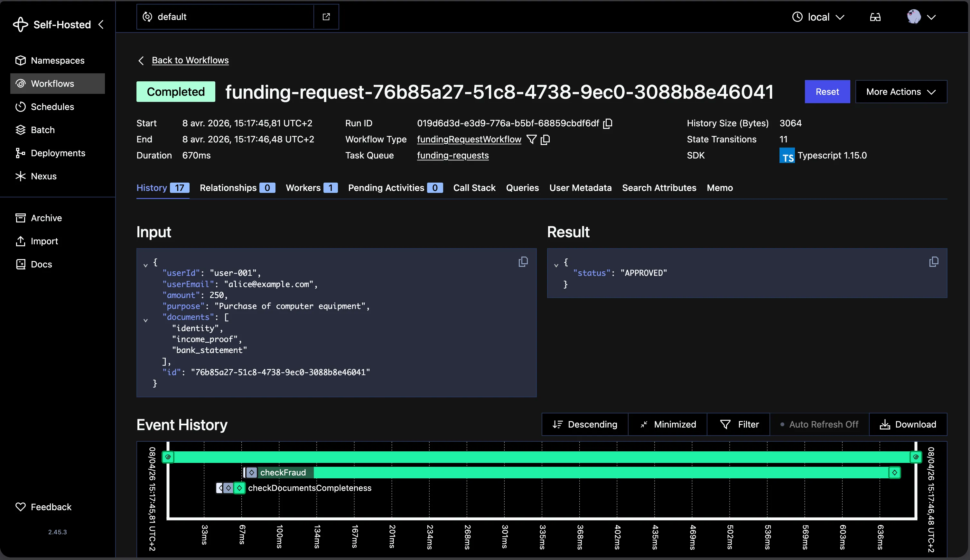Screen dimensions: 970x560
Task: Switch to the Pending Activities tab
Action: tap(387, 188)
